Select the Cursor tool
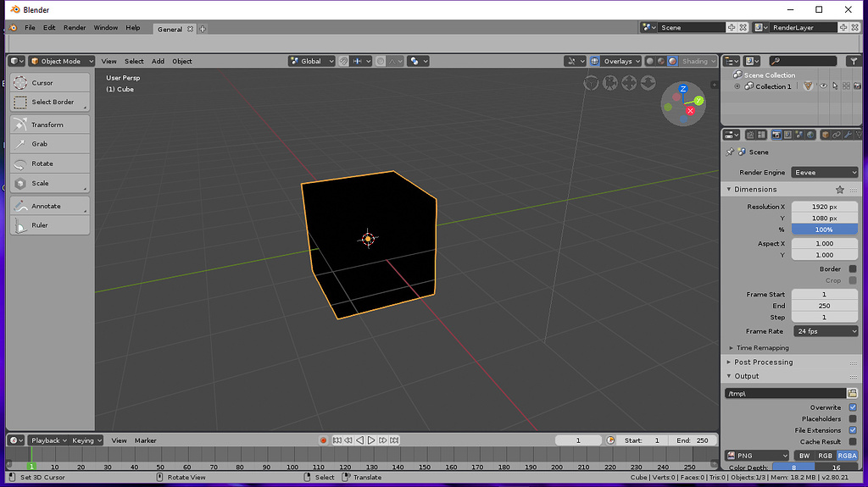The height and width of the screenshot is (487, 868). click(50, 82)
